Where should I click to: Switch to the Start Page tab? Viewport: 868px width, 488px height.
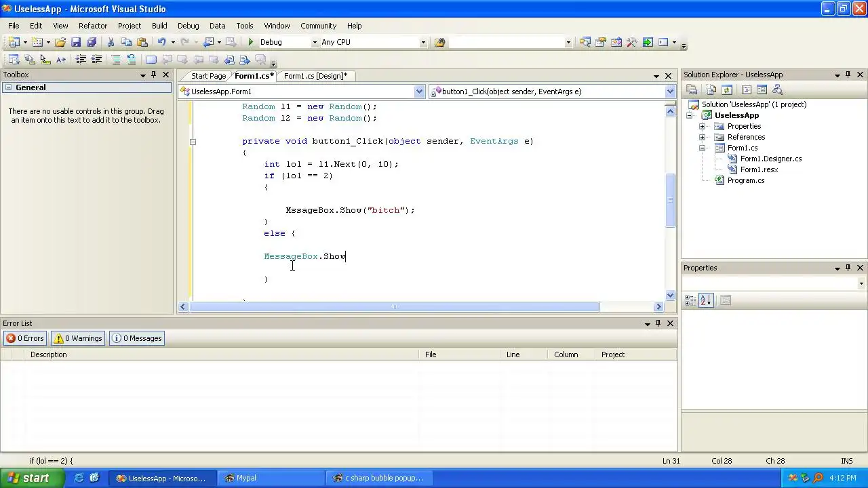click(x=208, y=76)
